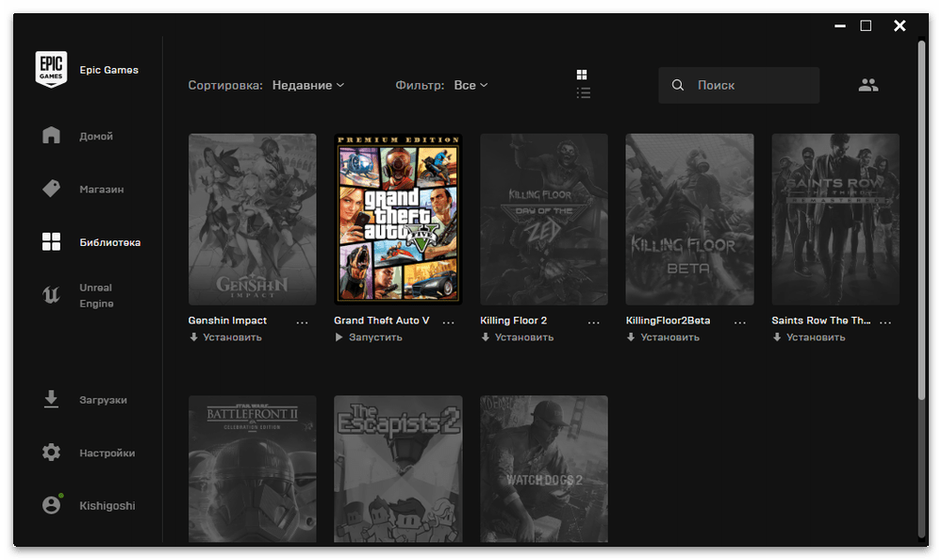Open the Загрузки downloads arrow icon
The height and width of the screenshot is (560, 942).
[52, 400]
